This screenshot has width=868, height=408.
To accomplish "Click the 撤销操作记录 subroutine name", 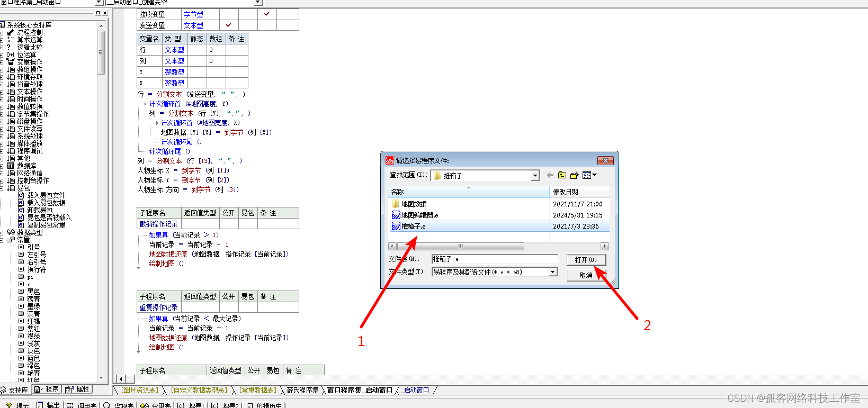I will pos(158,224).
